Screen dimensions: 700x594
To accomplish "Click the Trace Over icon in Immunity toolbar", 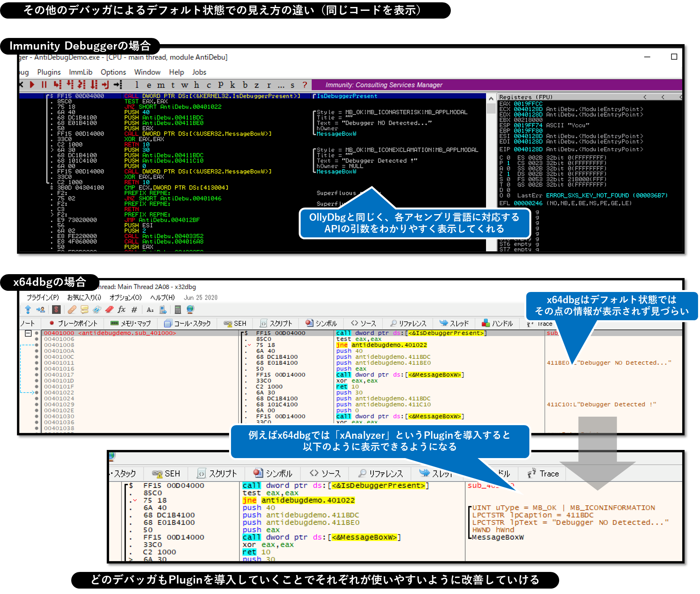I will tap(94, 84).
